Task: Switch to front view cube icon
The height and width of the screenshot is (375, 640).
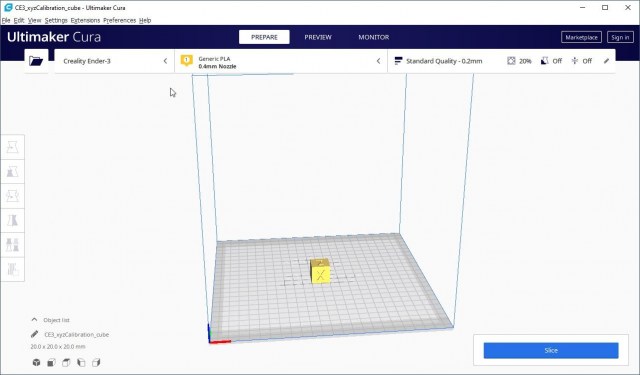Action: pyautogui.click(x=51, y=362)
